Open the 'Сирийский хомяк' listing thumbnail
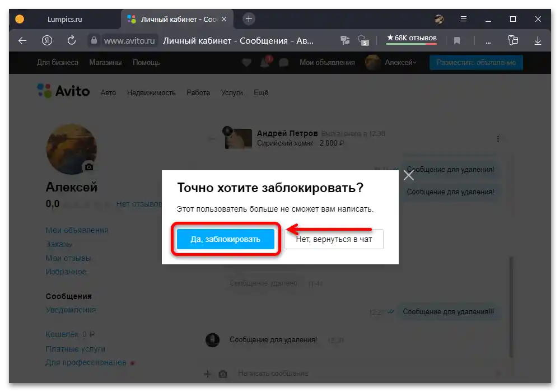Screen dimensions: 560x392 [x=237, y=138]
